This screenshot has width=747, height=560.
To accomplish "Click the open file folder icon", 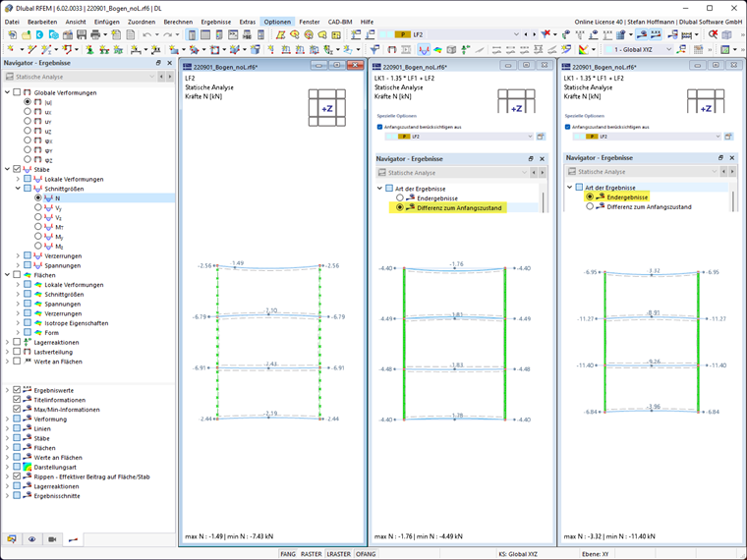I will pyautogui.click(x=27, y=34).
